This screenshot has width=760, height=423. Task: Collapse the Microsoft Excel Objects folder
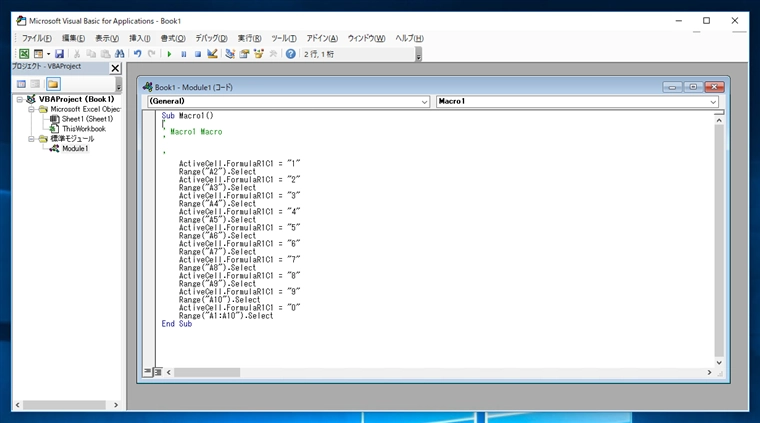tap(31, 110)
